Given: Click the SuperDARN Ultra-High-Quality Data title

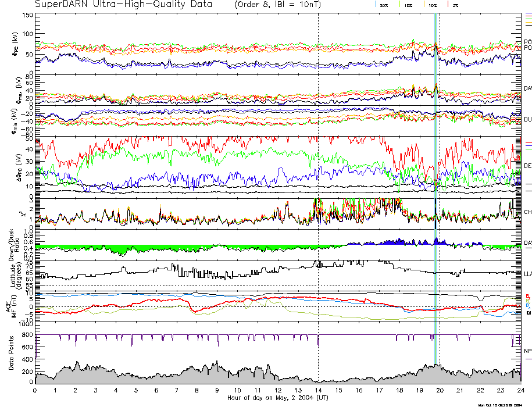Looking at the screenshot, I should tap(123, 5).
